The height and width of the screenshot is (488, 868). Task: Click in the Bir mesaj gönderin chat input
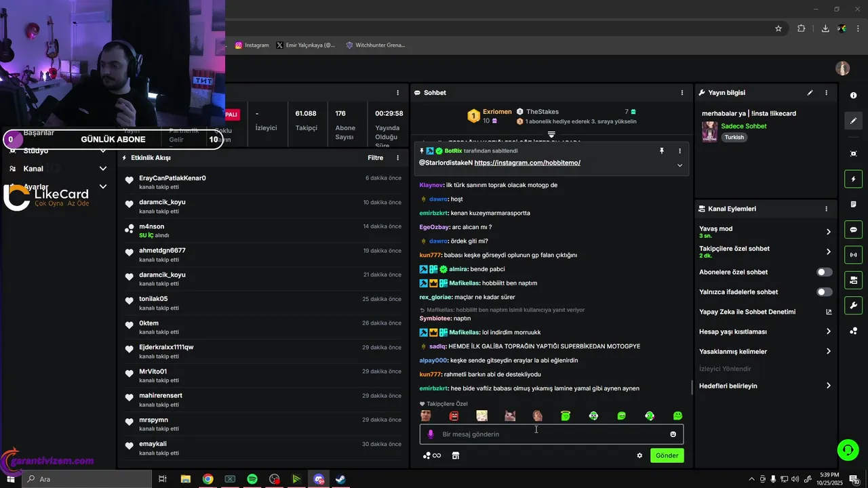tap(551, 434)
